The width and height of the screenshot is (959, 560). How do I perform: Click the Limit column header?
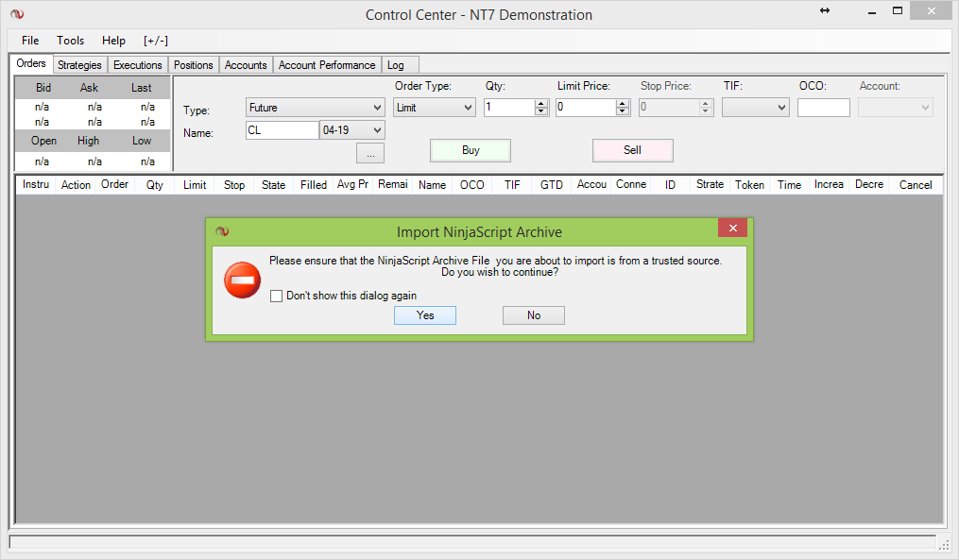coord(195,185)
